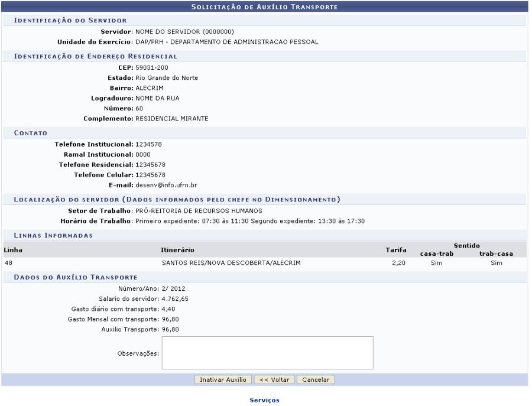
Task: Click the Identificação do Servidor section header
Action: pos(70,21)
